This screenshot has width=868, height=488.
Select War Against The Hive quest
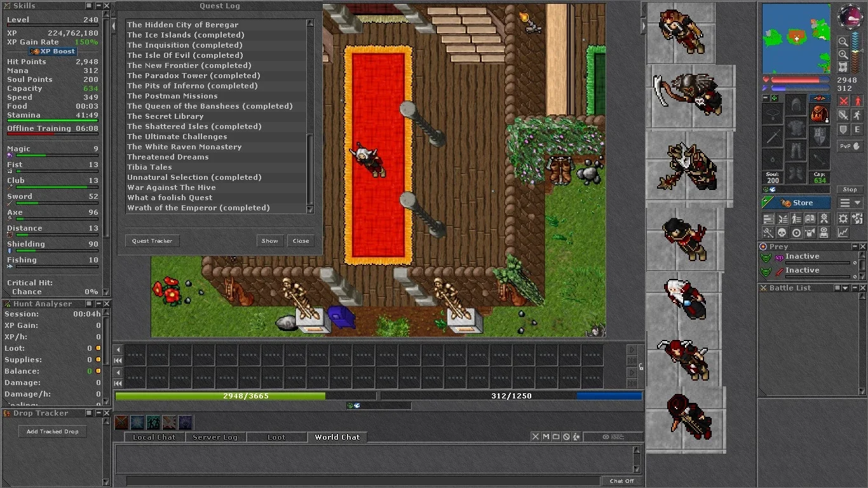click(216, 187)
